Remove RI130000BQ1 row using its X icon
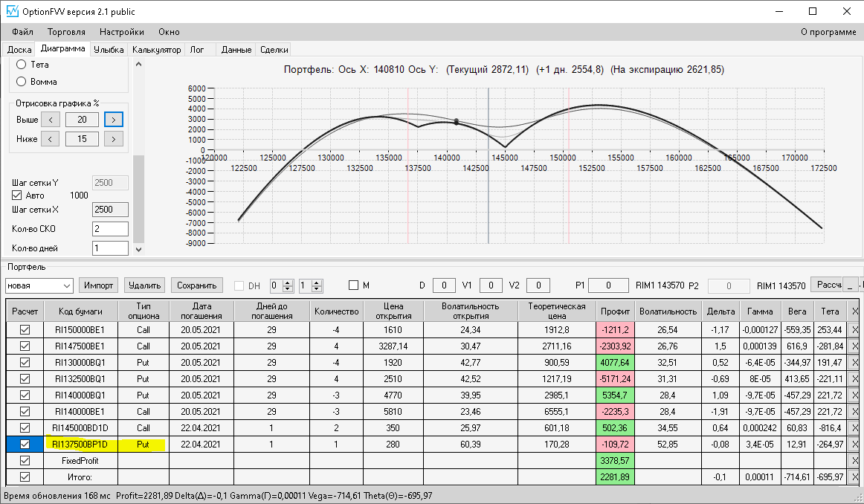The image size is (864, 504). pos(854,363)
